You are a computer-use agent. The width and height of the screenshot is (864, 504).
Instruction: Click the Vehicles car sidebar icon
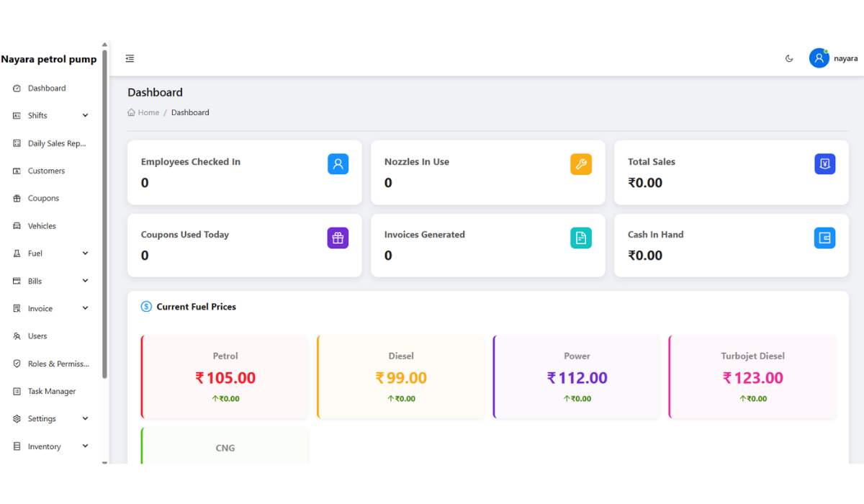coord(17,226)
